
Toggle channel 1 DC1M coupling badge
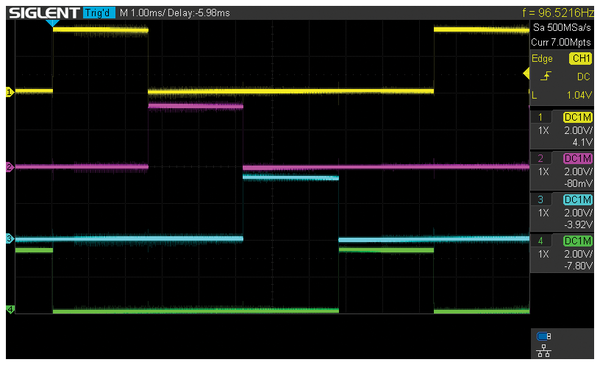pos(577,117)
